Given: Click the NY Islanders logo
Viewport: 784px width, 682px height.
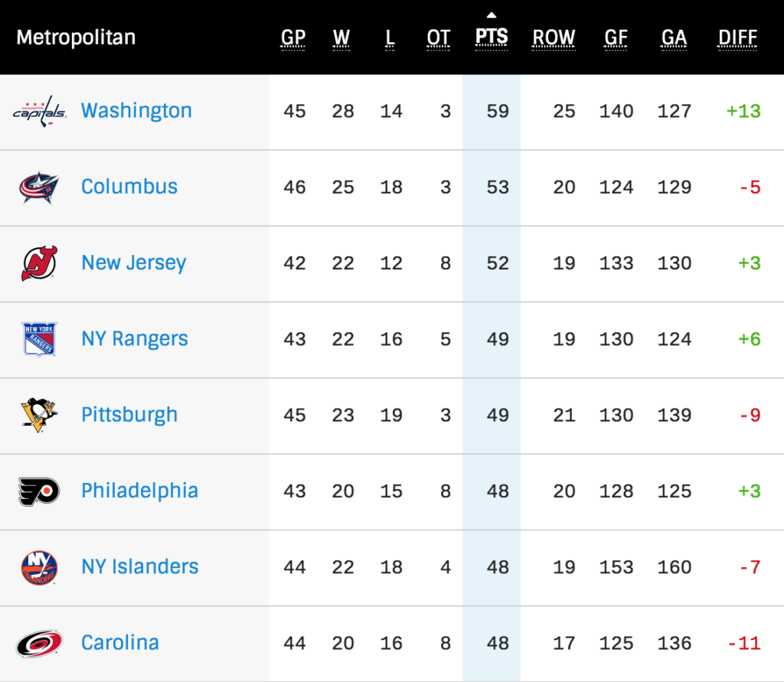Looking at the screenshot, I should [39, 567].
